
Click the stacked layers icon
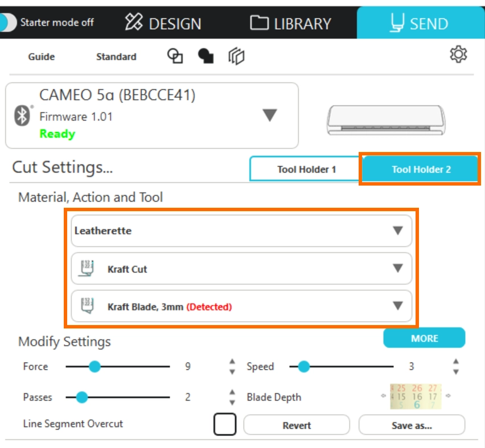pos(236,56)
